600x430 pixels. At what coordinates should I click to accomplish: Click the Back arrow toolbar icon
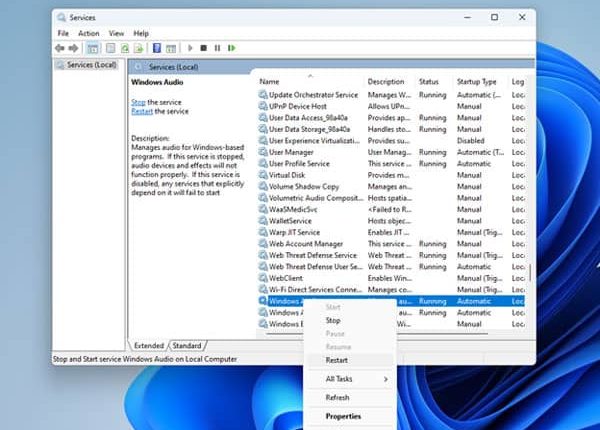click(60, 48)
